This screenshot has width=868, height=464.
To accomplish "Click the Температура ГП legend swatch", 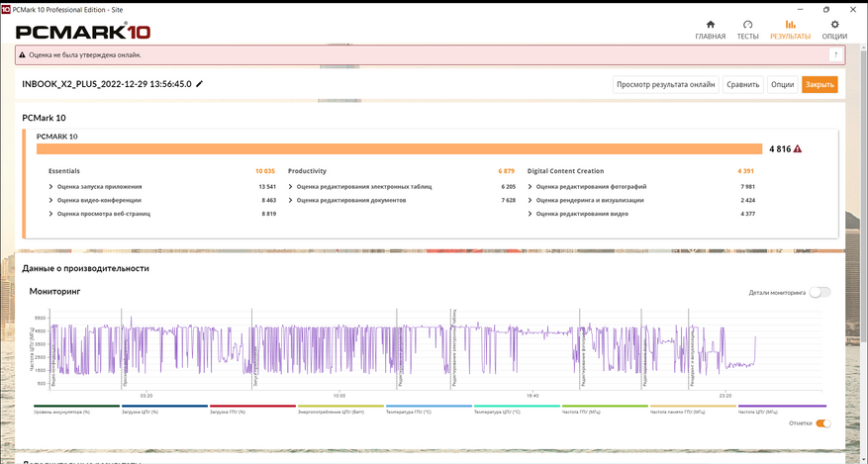I will point(429,406).
